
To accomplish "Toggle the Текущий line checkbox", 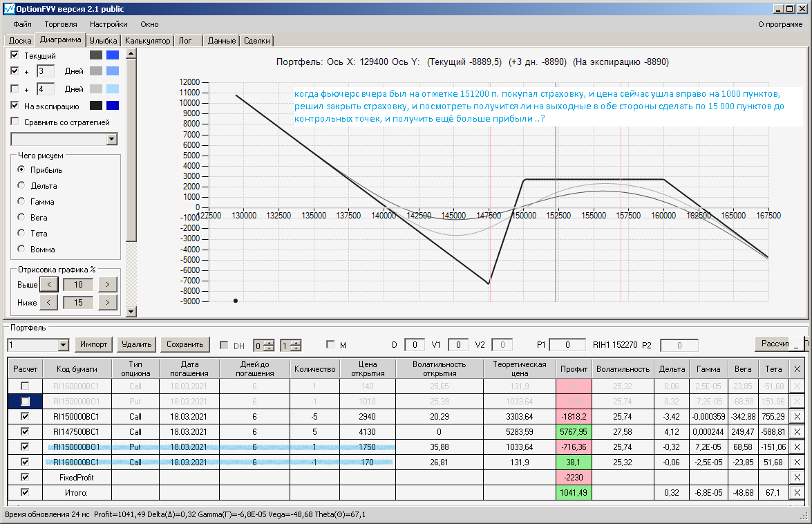I will (x=15, y=55).
